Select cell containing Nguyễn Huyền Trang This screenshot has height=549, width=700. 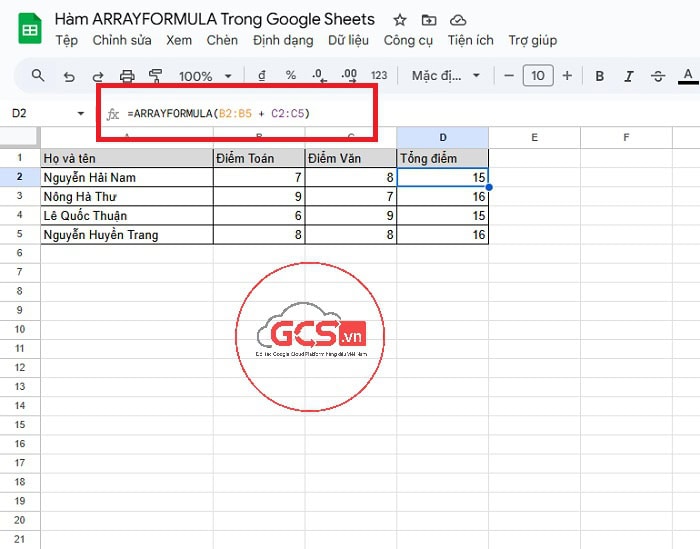click(126, 235)
